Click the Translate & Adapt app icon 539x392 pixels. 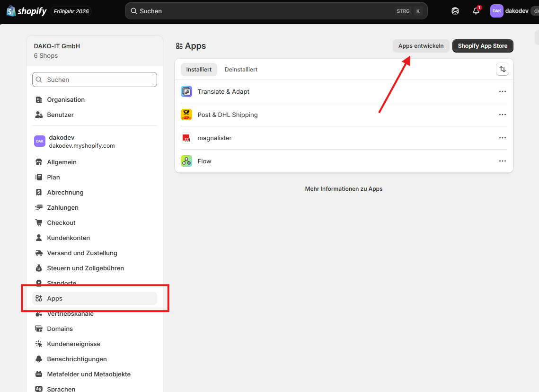pos(186,91)
